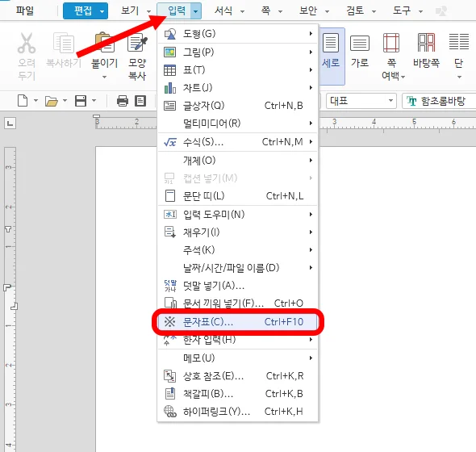Viewport: 476px width, 452px height.
Task: Open the 도구 menu
Action: click(x=402, y=11)
